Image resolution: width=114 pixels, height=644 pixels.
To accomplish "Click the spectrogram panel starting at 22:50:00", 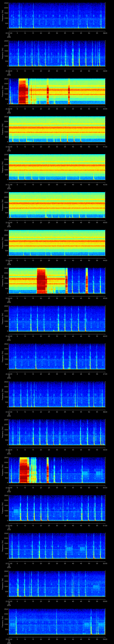I will click(57, 508).
